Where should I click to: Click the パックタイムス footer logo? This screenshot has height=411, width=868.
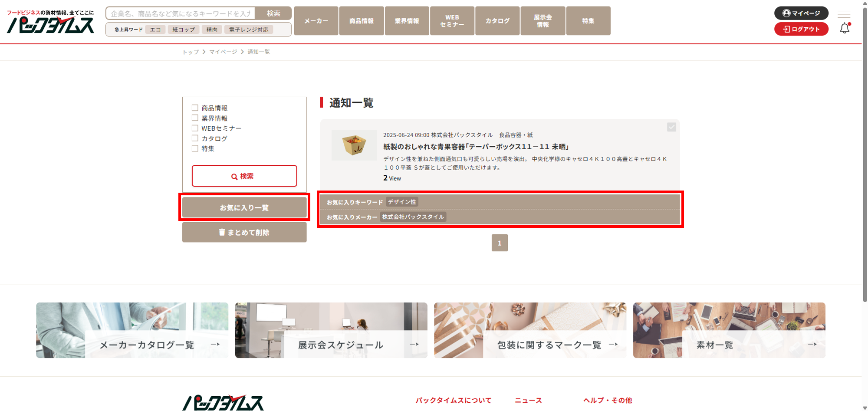[223, 402]
